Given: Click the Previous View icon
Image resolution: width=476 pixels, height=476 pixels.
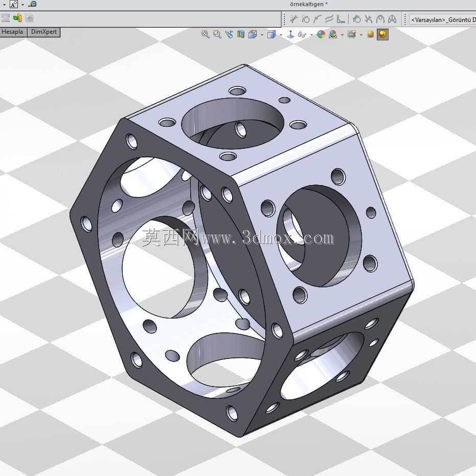Looking at the screenshot, I should pos(229,34).
